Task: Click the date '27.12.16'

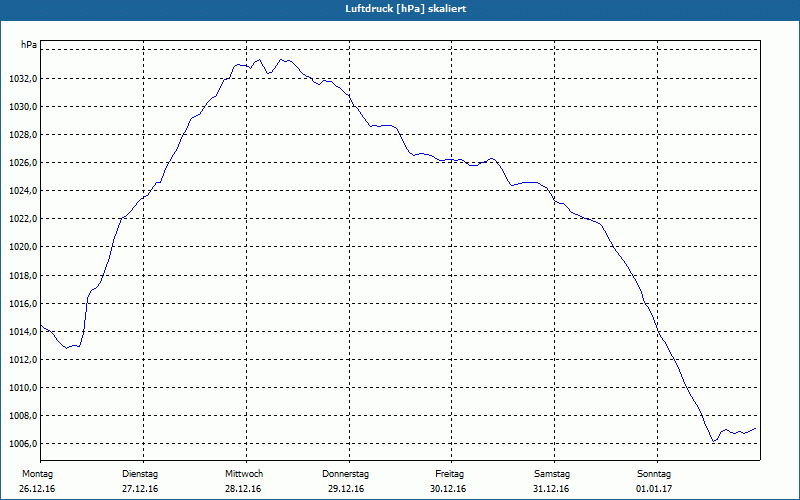Action: tap(140, 489)
